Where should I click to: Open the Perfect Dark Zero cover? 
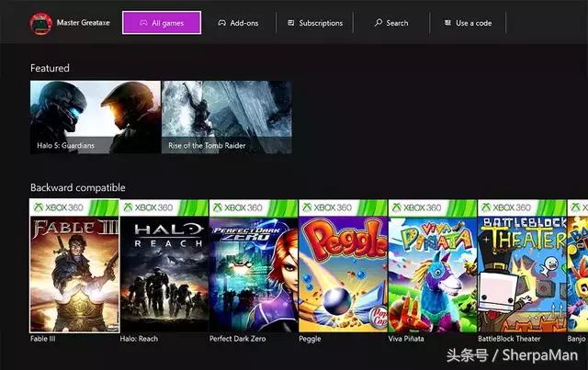click(x=254, y=265)
